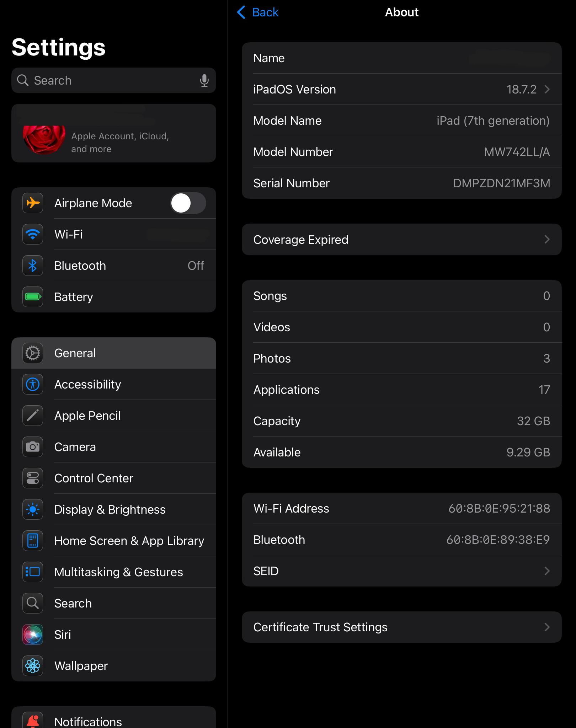Screen dimensions: 576x728
Task: Open Accessibility settings
Action: [114, 384]
